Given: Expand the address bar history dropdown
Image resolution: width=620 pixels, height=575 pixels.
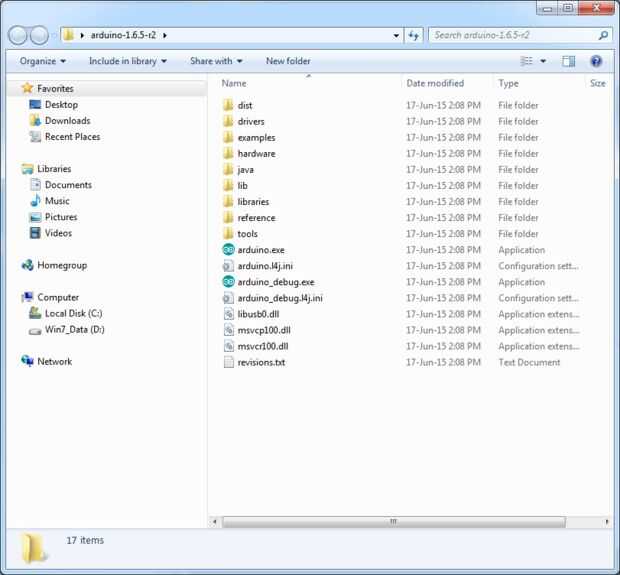Looking at the screenshot, I should pyautogui.click(x=396, y=36).
